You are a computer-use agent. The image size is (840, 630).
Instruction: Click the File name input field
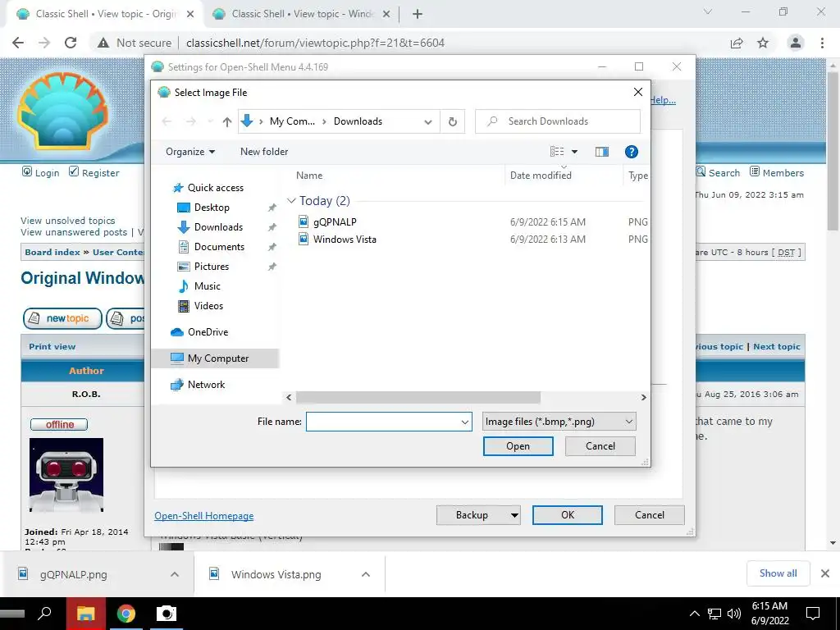point(382,422)
